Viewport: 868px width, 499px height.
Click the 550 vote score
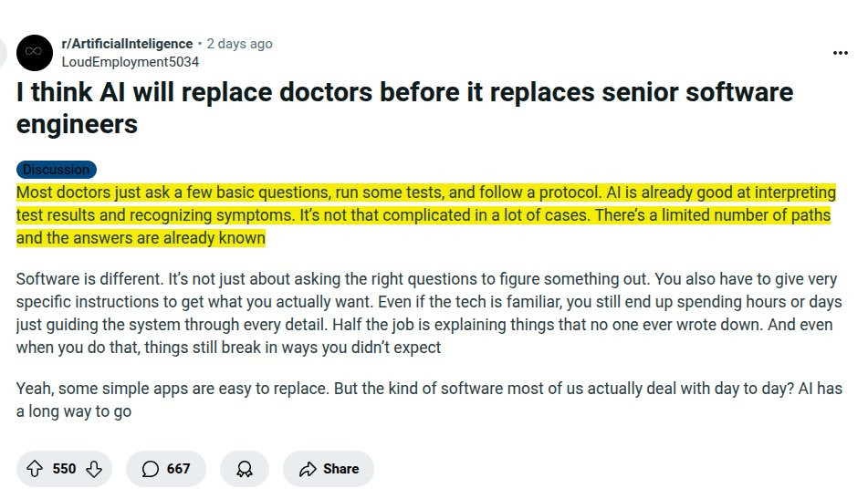point(64,469)
